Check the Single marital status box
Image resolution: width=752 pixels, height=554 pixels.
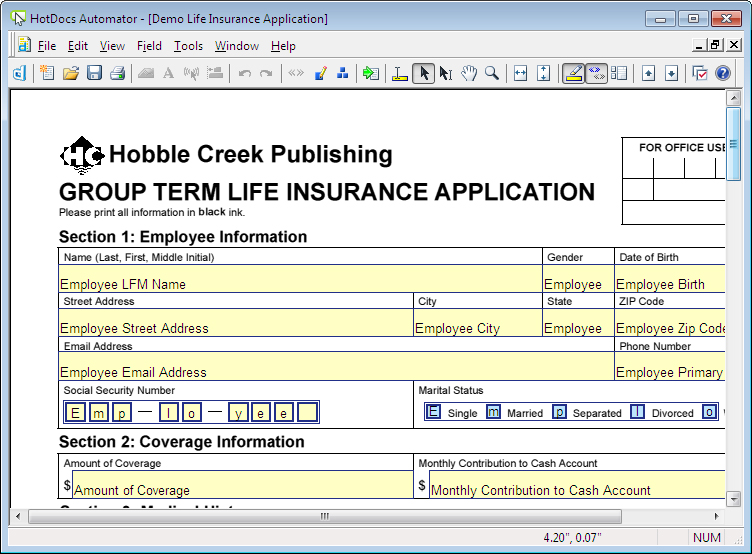pyautogui.click(x=433, y=412)
